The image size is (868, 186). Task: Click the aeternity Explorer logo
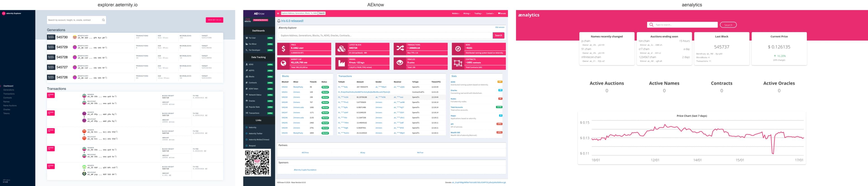(12, 14)
